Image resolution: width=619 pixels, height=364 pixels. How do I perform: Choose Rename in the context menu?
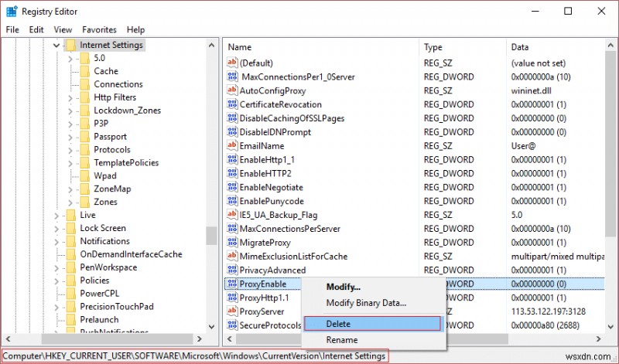click(342, 339)
